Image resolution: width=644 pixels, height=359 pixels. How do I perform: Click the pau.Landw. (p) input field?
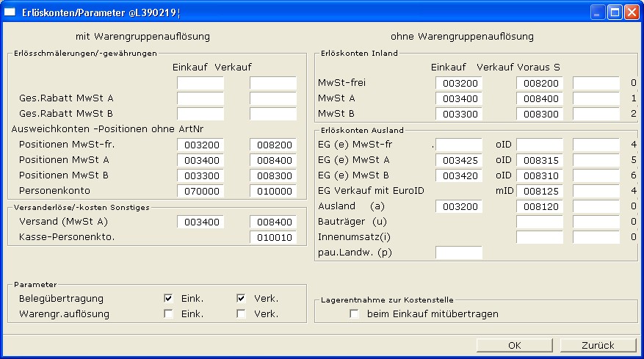458,253
